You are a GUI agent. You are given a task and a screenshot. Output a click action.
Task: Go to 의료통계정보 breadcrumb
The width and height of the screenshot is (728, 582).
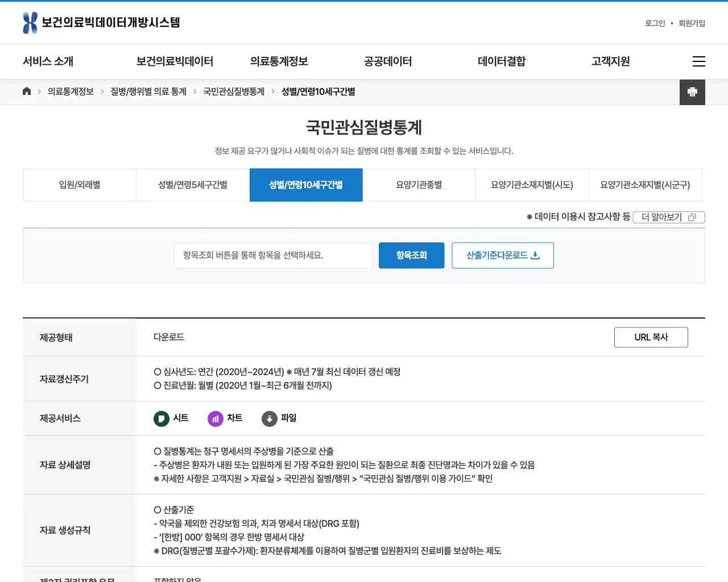(71, 92)
